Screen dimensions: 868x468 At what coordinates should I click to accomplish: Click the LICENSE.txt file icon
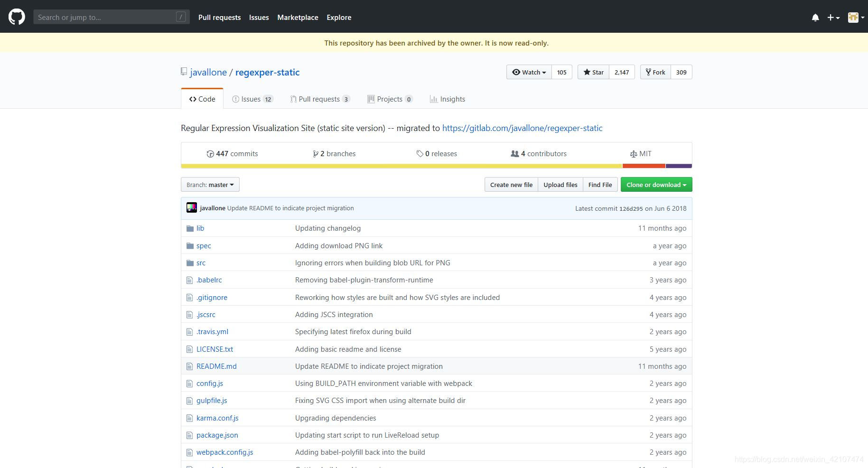pyautogui.click(x=190, y=349)
